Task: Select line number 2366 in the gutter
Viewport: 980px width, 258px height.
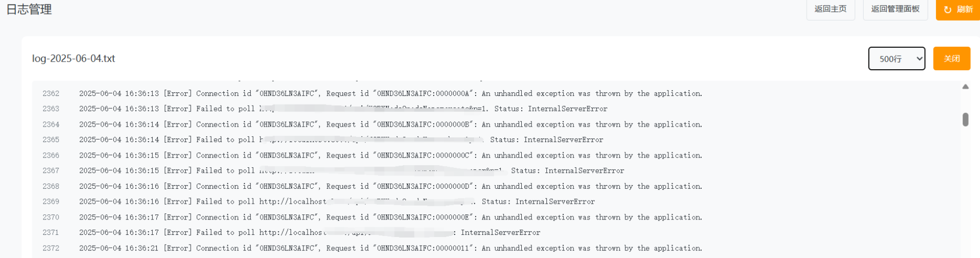Action: tap(51, 155)
